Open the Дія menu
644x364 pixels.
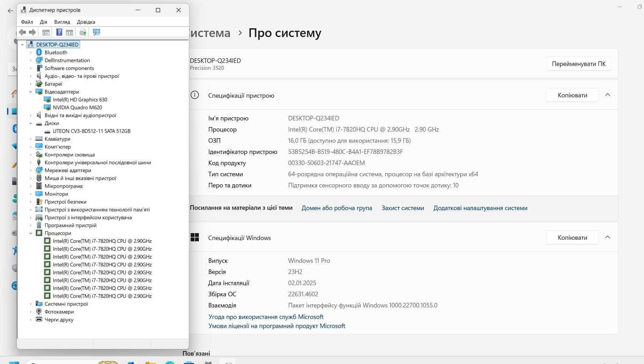44,22
